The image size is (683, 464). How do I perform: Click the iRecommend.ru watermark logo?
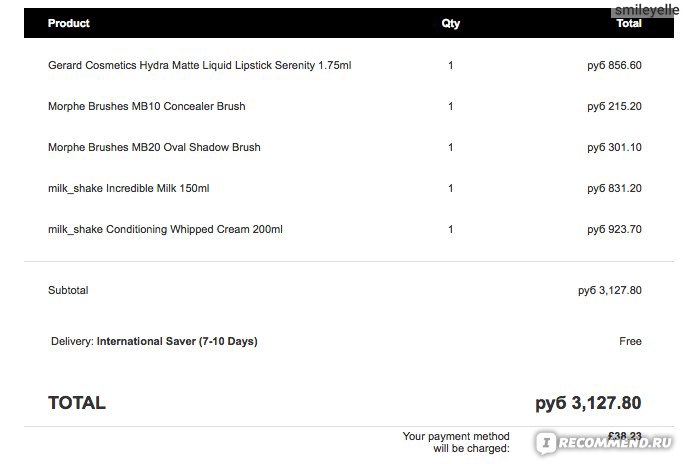(606, 441)
